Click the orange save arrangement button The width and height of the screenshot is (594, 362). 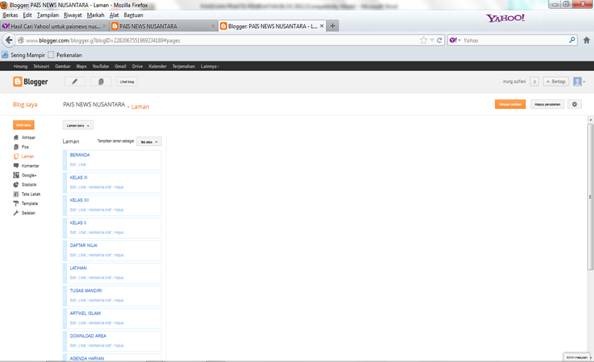[510, 104]
